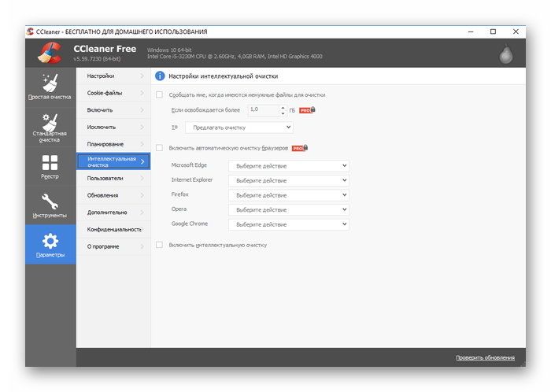Open Дополнительно settings page
551x392 pixels.
tap(113, 213)
